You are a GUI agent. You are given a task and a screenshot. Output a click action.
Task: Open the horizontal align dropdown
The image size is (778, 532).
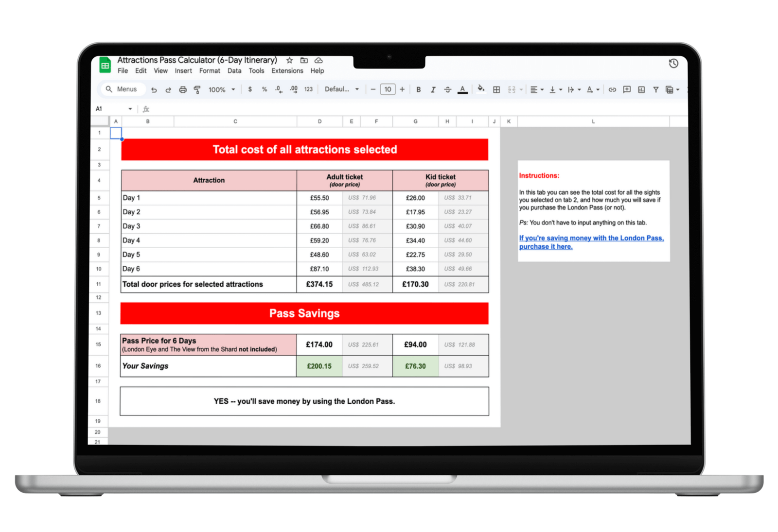point(536,90)
